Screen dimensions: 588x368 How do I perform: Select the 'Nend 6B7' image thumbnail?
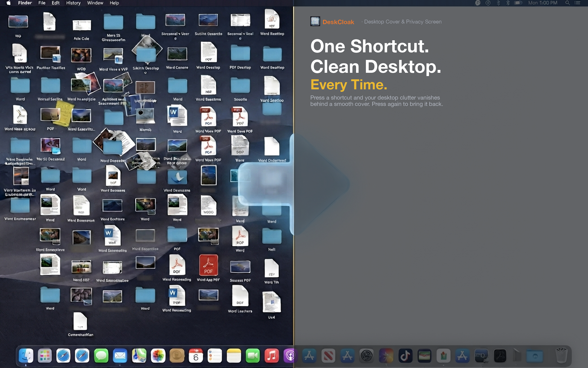point(81,267)
